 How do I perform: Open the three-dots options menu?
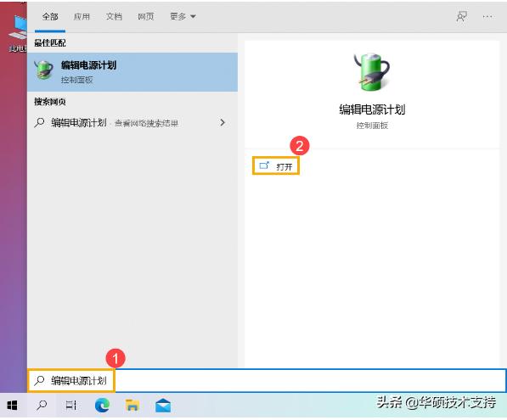[487, 16]
